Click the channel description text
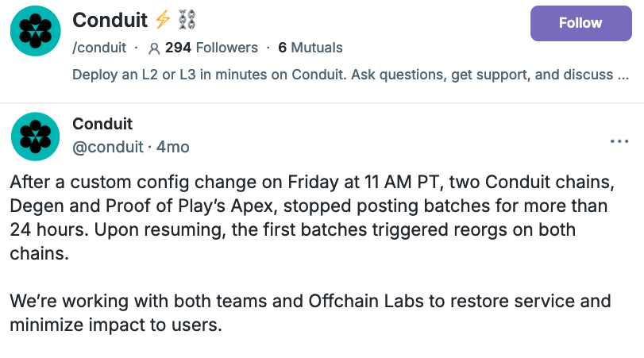 pyautogui.click(x=334, y=75)
